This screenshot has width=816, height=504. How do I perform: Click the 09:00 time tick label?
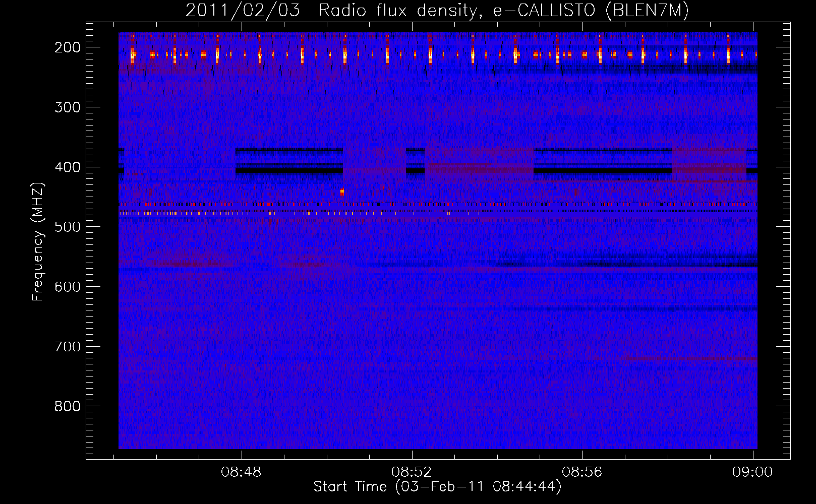pos(752,472)
